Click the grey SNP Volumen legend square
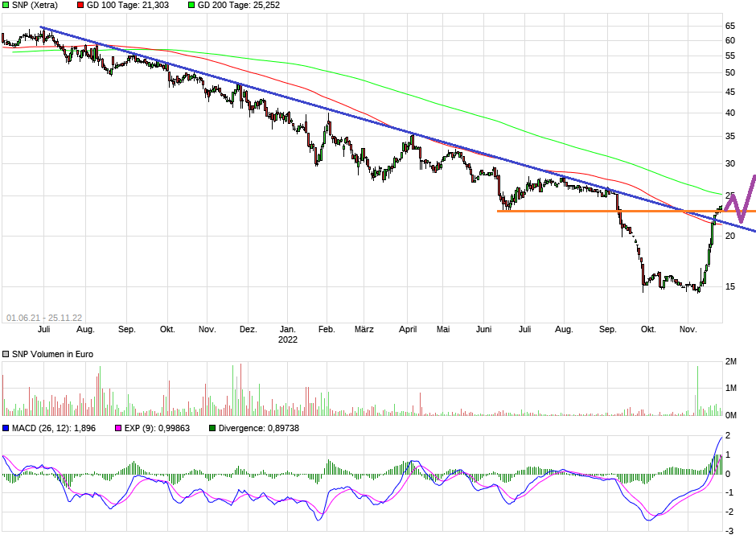Screen dimensions: 756x539 (x=6, y=355)
